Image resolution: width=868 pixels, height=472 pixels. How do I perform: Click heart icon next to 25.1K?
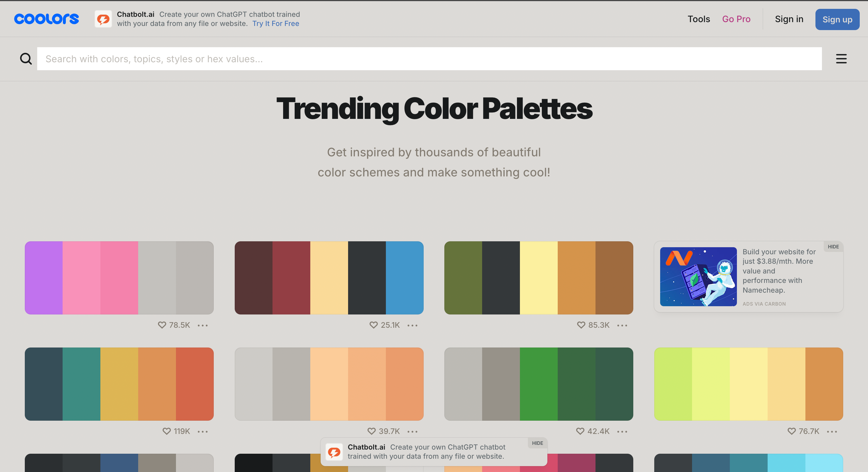[x=373, y=325]
